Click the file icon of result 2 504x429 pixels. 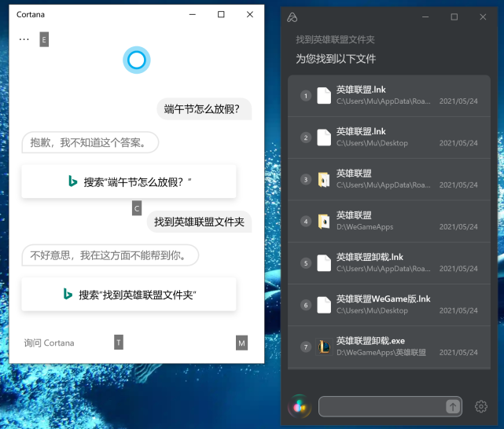pyautogui.click(x=324, y=137)
